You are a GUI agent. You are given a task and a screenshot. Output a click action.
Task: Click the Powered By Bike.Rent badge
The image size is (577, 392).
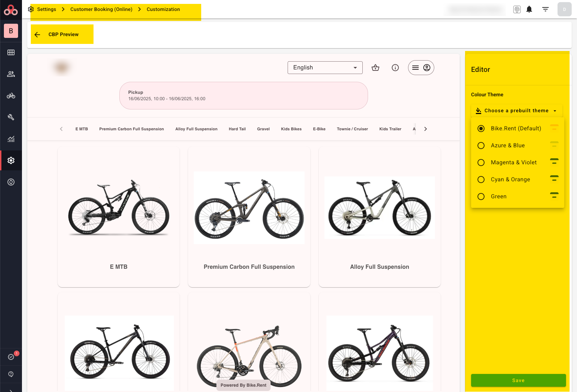[243, 385]
